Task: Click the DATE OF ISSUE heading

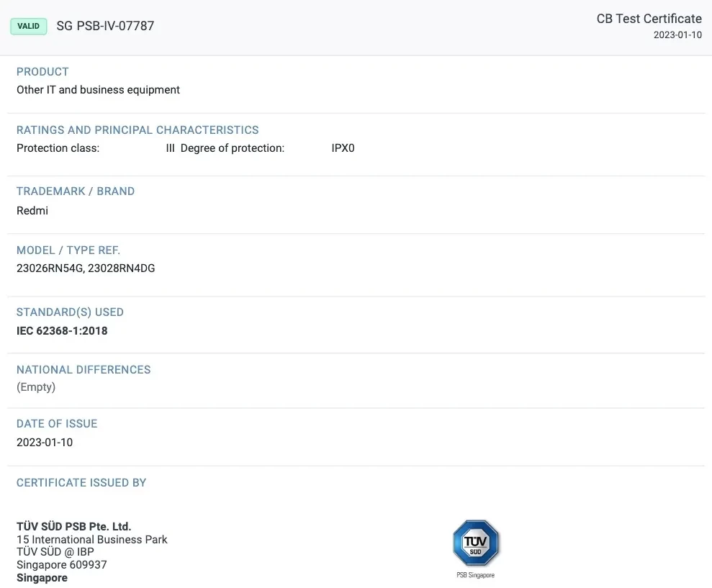Action: click(x=57, y=424)
